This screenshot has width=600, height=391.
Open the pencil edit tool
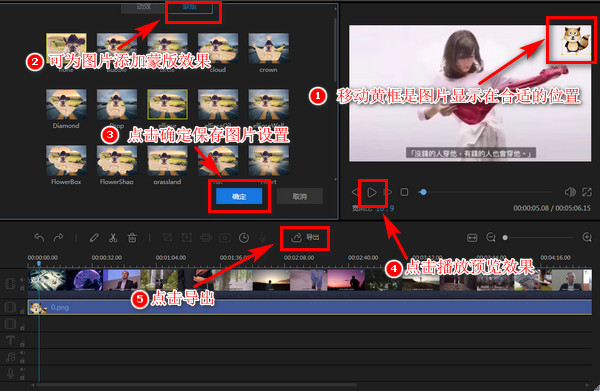pyautogui.click(x=94, y=238)
